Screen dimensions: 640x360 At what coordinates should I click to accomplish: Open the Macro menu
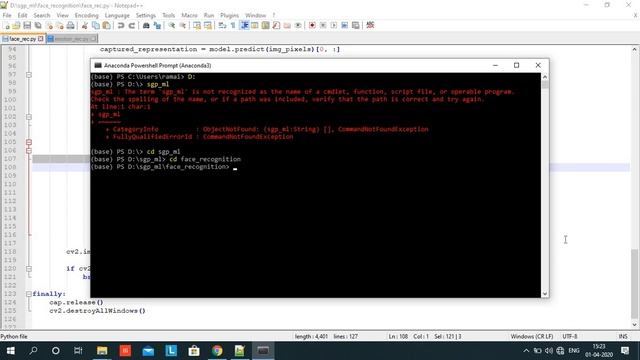189,15
